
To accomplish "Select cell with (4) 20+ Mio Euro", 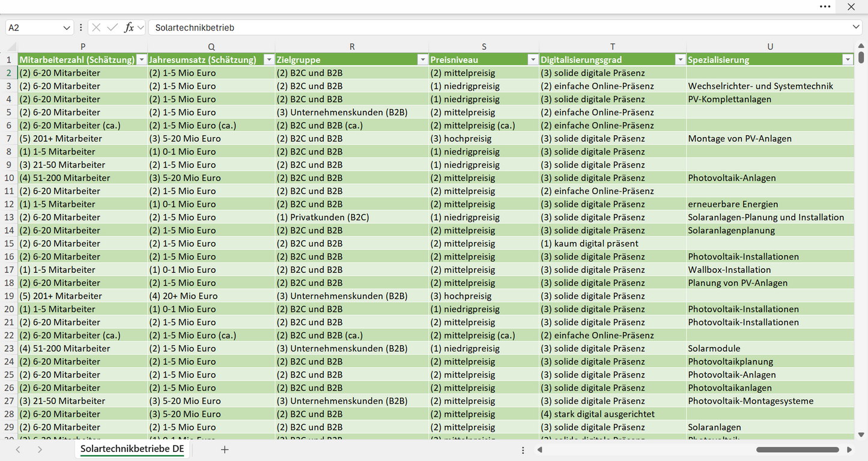I will point(211,296).
